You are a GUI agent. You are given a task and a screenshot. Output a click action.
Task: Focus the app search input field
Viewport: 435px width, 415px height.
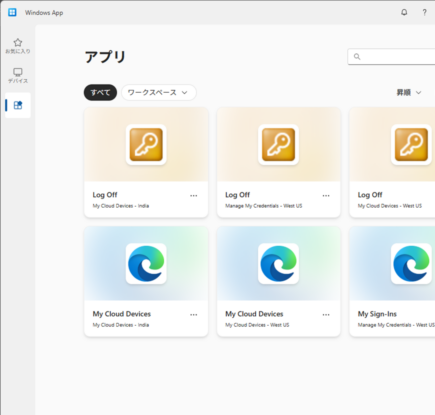(391, 57)
